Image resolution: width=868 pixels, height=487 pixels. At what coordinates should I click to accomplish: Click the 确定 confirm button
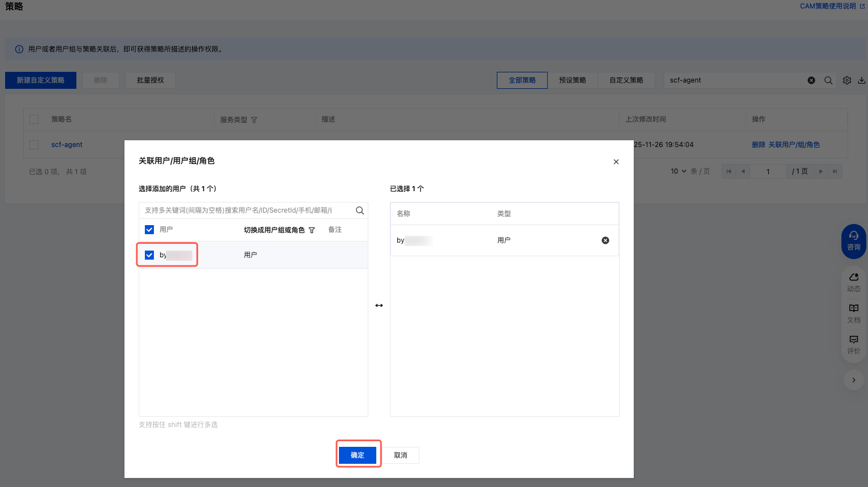(x=358, y=455)
